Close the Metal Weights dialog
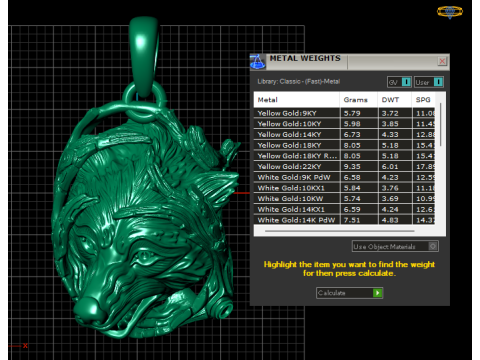480x360 pixels. 442,61
